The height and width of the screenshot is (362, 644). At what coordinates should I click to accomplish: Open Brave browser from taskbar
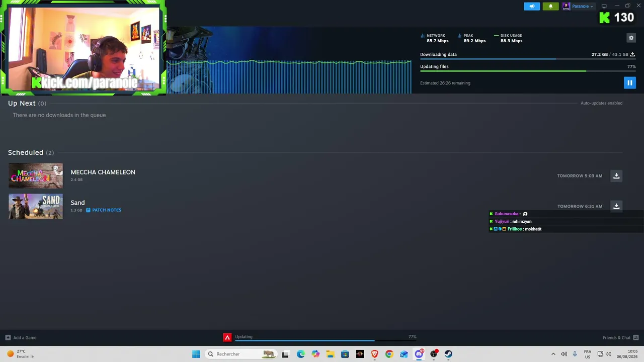point(374,354)
